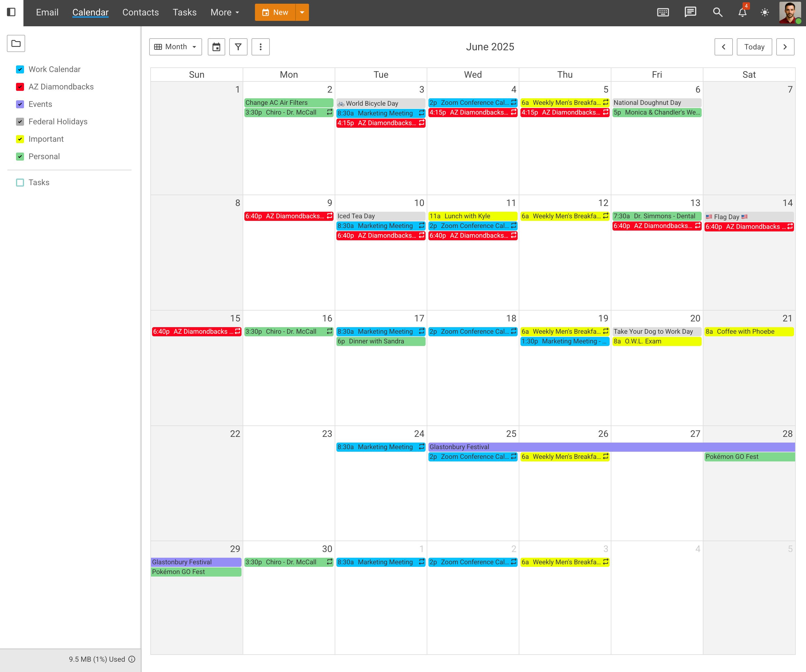Switch theme with the brightness icon

(x=765, y=12)
